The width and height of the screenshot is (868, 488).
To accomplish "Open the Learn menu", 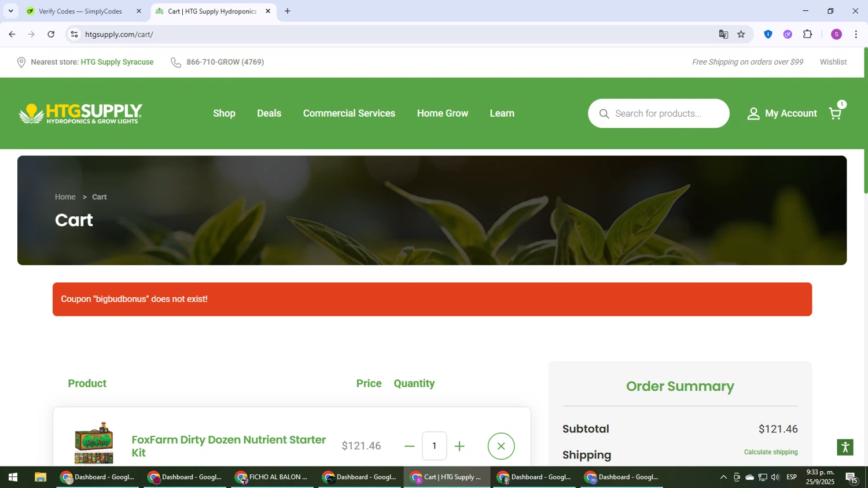I will click(502, 113).
